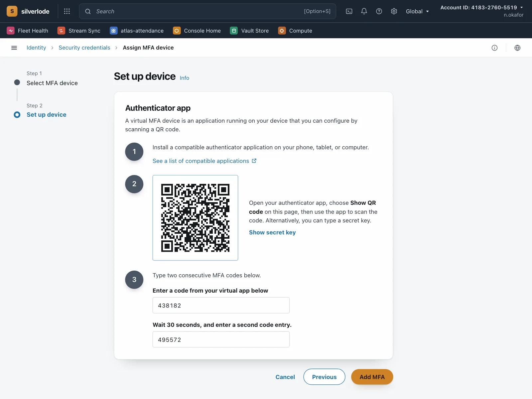This screenshot has width=532, height=399.
Task: Expand the Global region dropdown
Action: [x=417, y=11]
